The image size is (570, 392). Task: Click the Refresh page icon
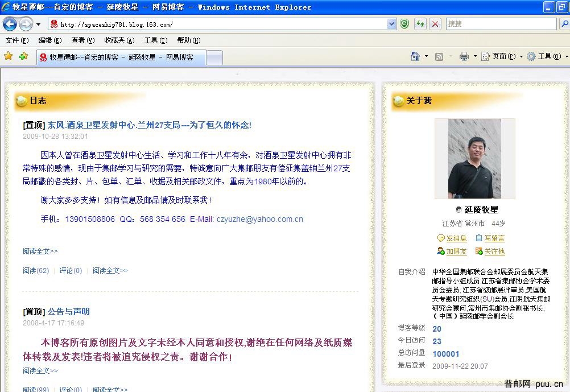pos(420,24)
